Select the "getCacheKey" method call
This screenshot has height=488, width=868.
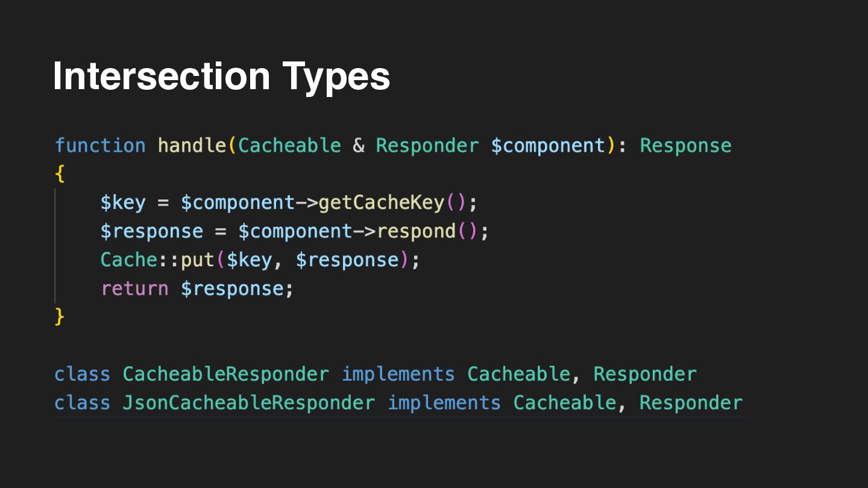(x=381, y=203)
